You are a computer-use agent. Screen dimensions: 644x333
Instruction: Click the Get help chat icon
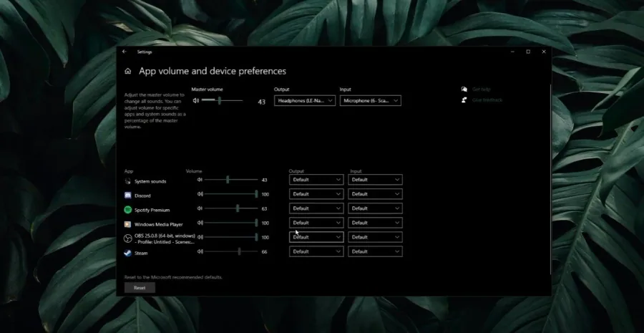pos(464,90)
